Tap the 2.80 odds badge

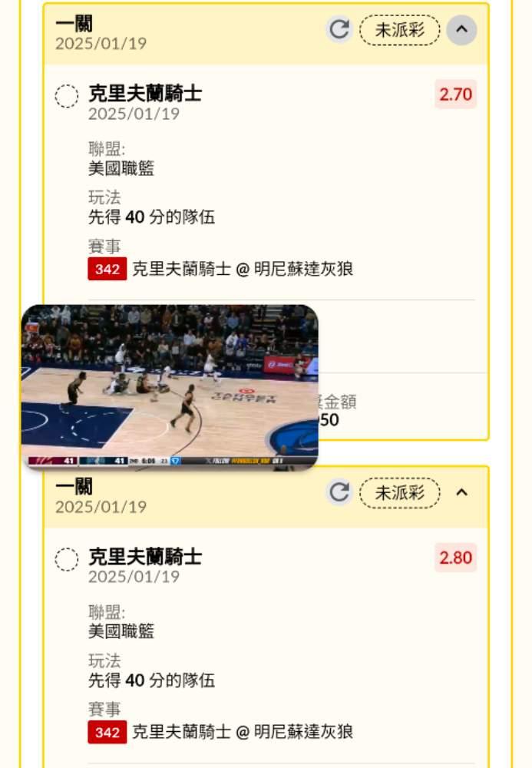455,558
